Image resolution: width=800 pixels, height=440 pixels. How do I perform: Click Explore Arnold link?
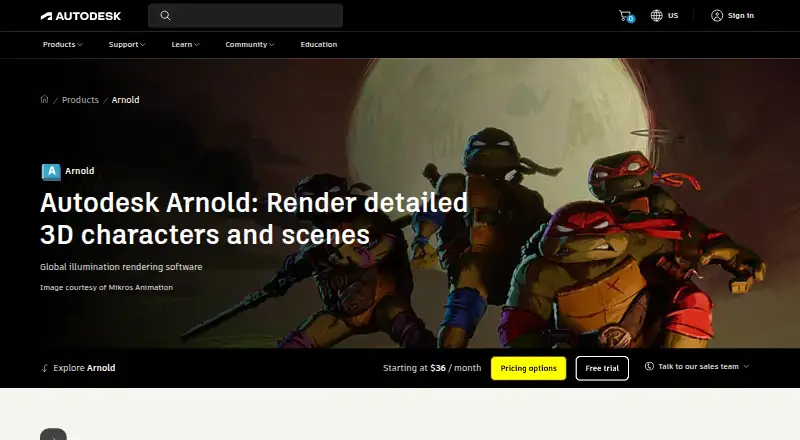[84, 368]
